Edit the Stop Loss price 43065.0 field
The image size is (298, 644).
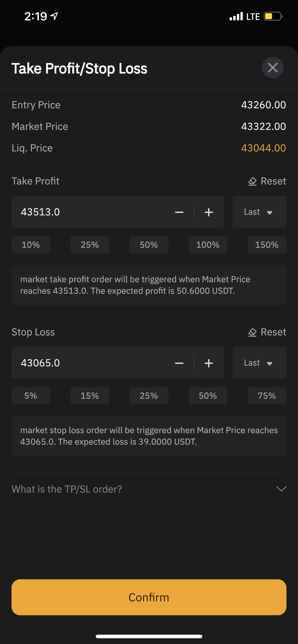tap(90, 363)
